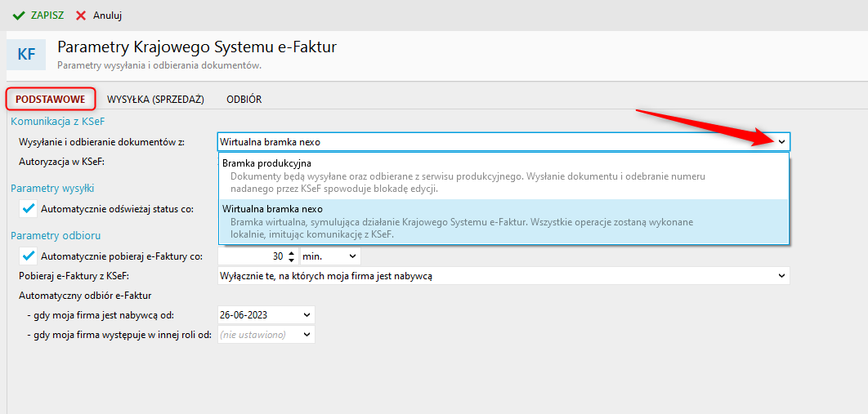Click the ZAPISZ save button label
Image resolution: width=868 pixels, height=414 pixels.
[x=47, y=16]
